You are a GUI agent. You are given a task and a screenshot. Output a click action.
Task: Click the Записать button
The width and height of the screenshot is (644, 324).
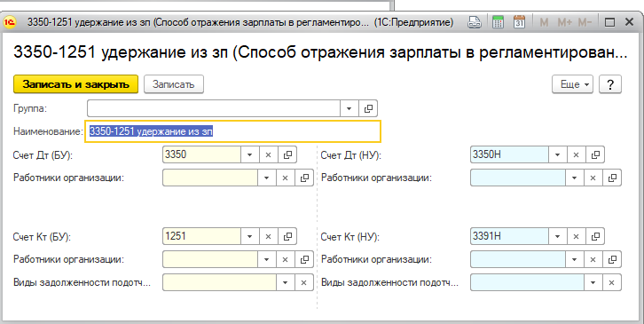point(173,84)
